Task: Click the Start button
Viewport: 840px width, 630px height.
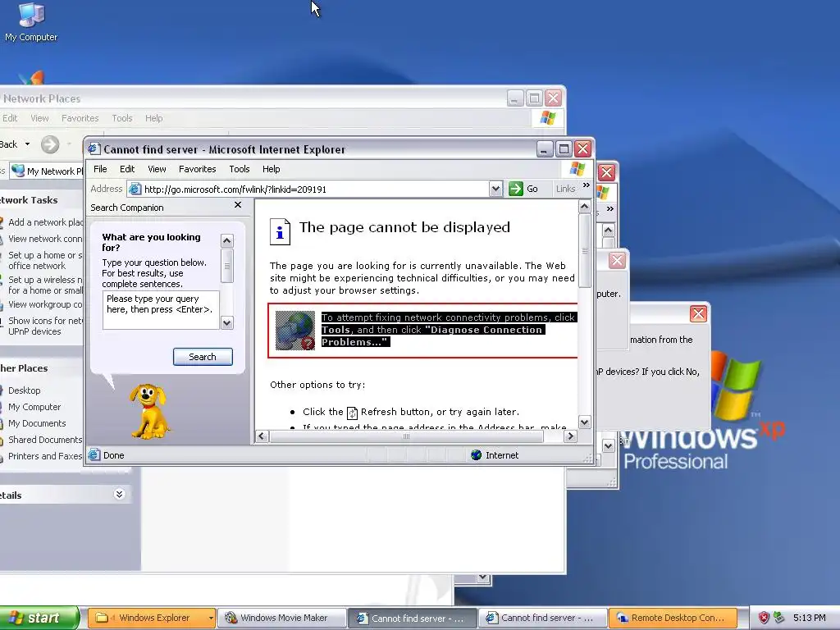Action: 39,619
